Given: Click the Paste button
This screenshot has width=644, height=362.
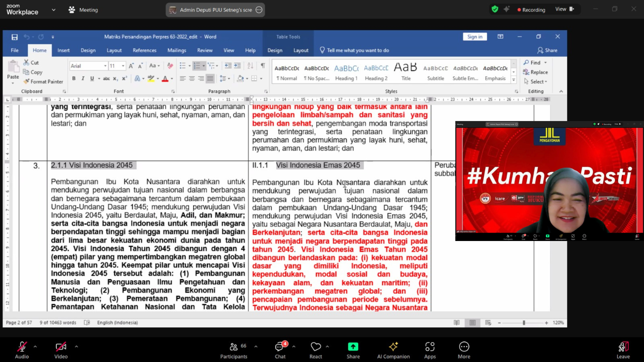Looking at the screenshot, I should click(x=13, y=71).
